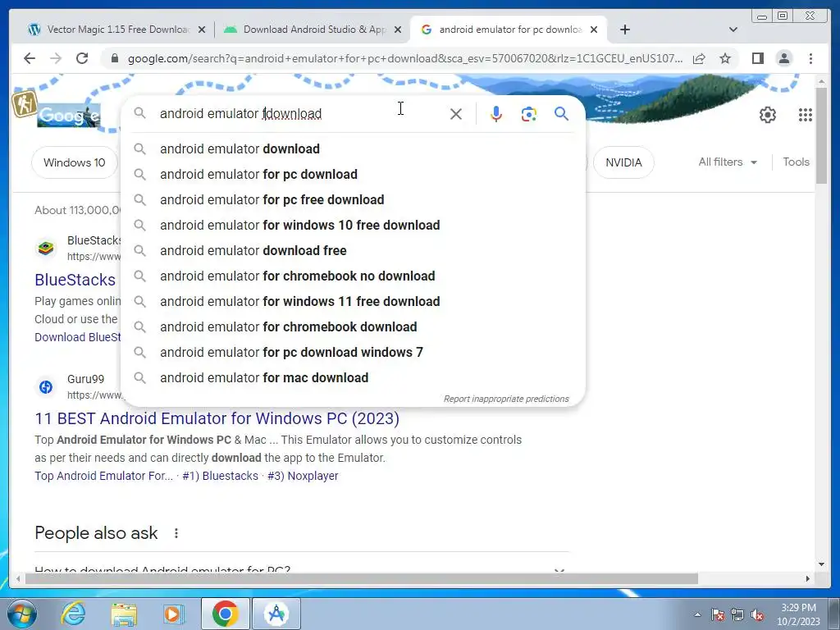Screen dimensions: 840x630
Task: Close the android emulator search tab
Action: 594,30
